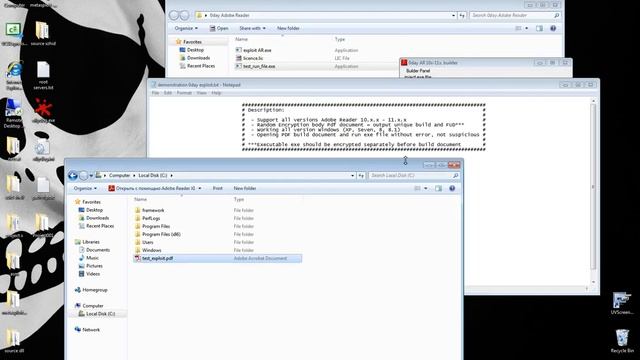Open Organize dropdown in 0day Adobe Reader window
Image resolution: width=640 pixels, height=360 pixels.
[186, 28]
